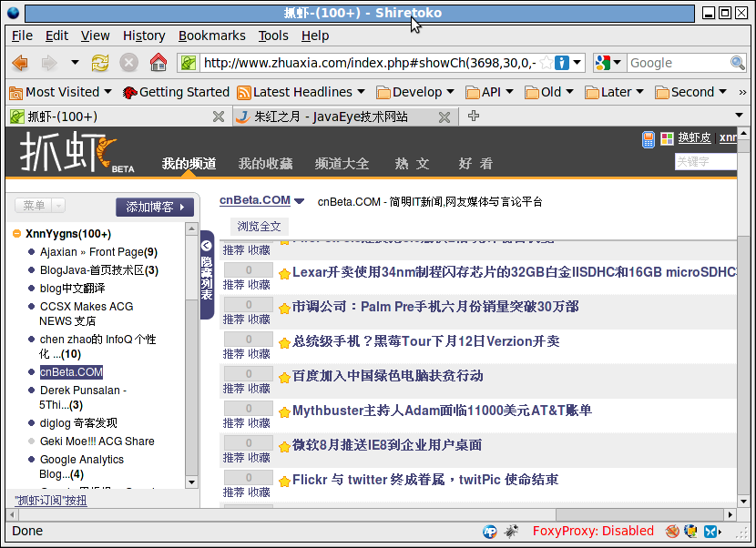Open the Bookmarks menu
This screenshot has width=756, height=548.
click(211, 36)
